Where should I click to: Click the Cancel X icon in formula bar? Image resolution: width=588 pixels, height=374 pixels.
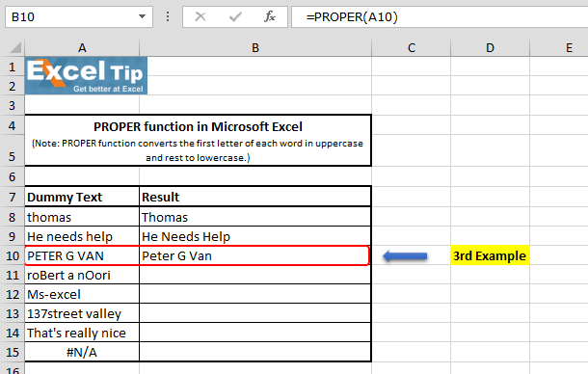200,16
